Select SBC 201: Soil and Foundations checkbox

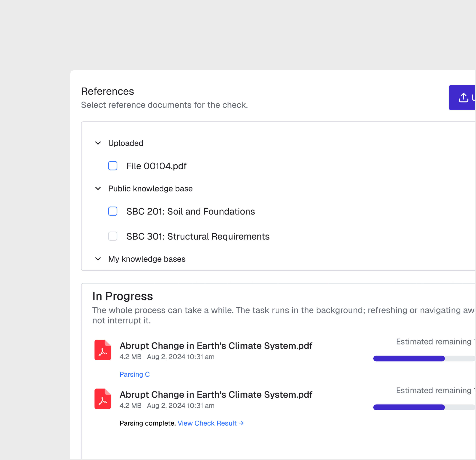tap(113, 211)
